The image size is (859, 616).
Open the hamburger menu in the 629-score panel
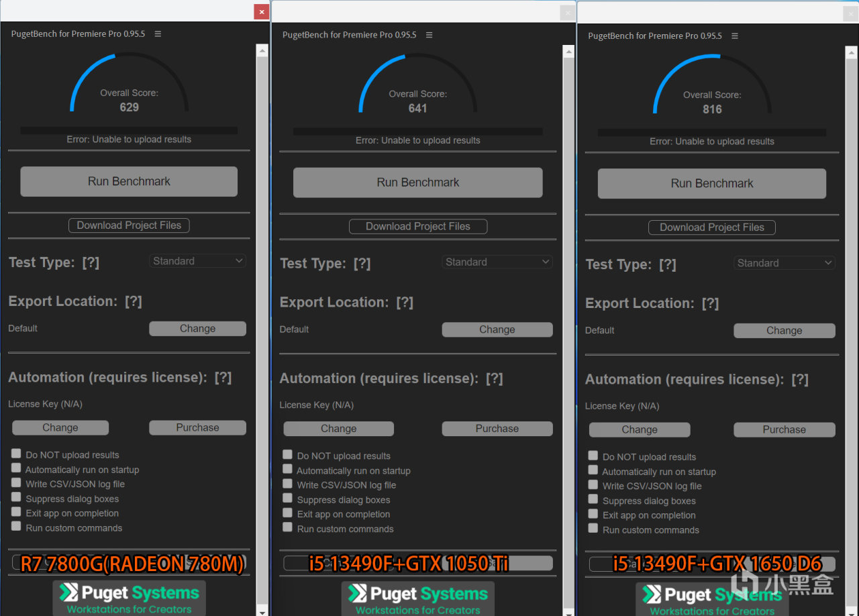pyautogui.click(x=158, y=34)
